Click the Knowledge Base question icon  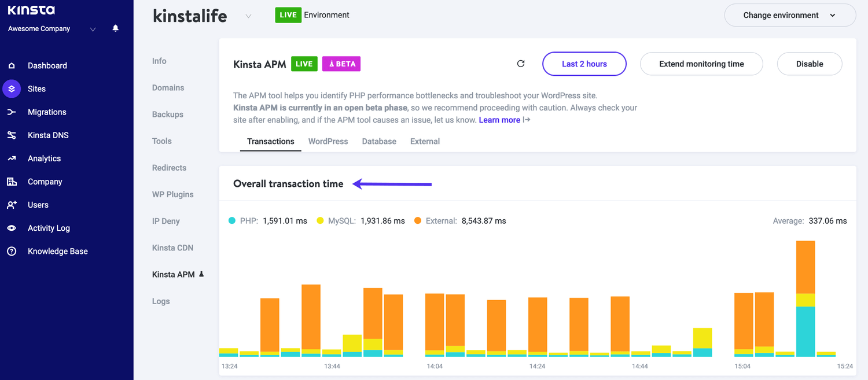tap(12, 251)
